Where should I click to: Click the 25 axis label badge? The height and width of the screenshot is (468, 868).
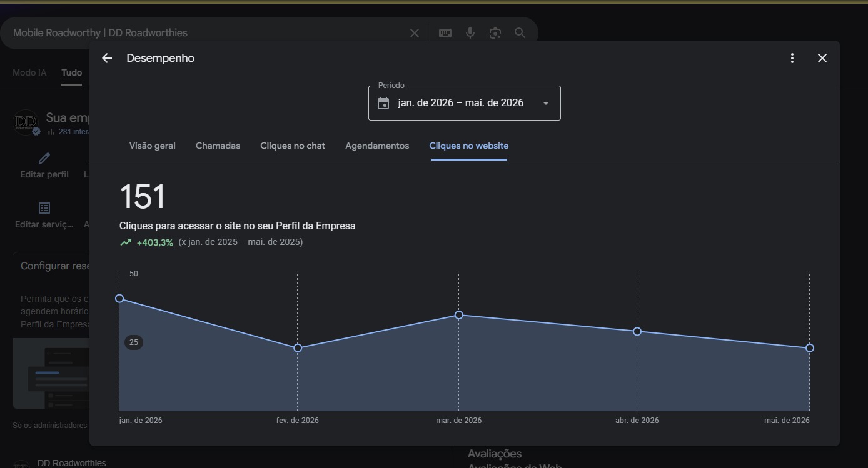coord(134,342)
